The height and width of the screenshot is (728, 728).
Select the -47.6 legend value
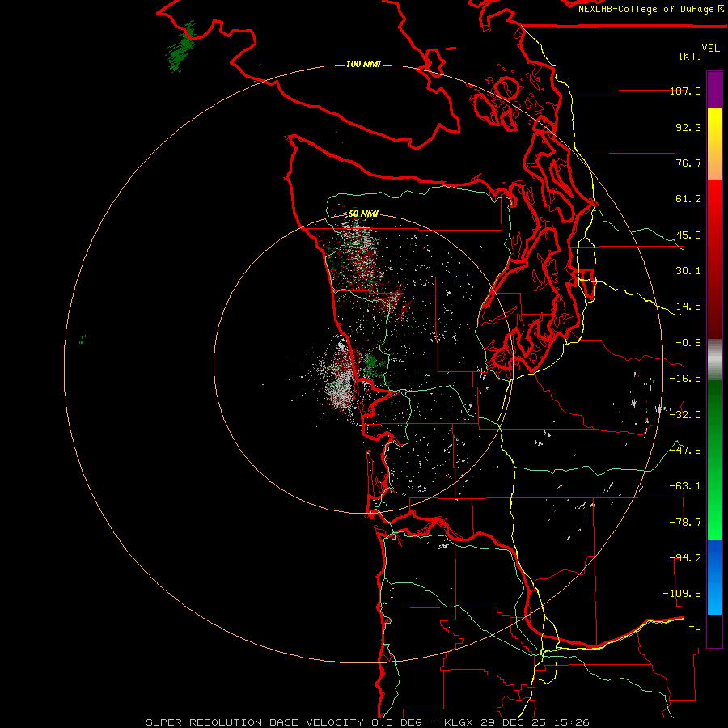[x=685, y=451]
